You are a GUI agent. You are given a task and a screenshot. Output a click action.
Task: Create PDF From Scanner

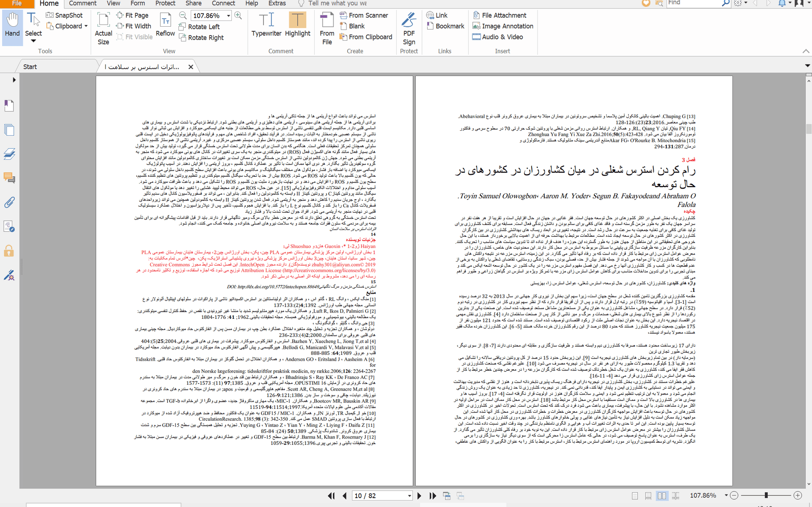click(364, 15)
